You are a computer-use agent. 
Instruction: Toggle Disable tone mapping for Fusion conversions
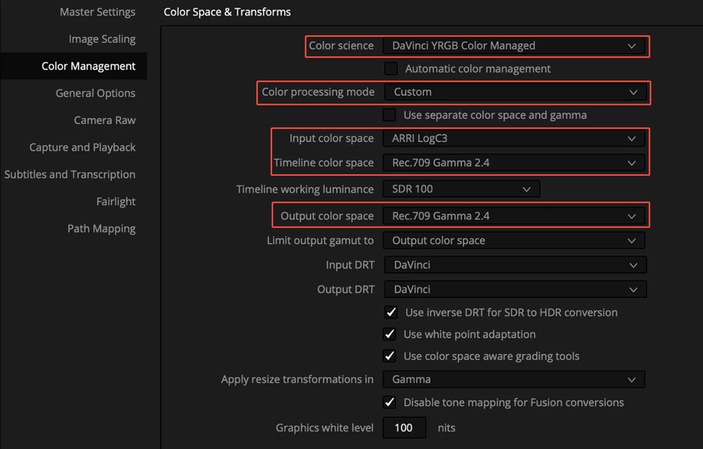pos(389,402)
